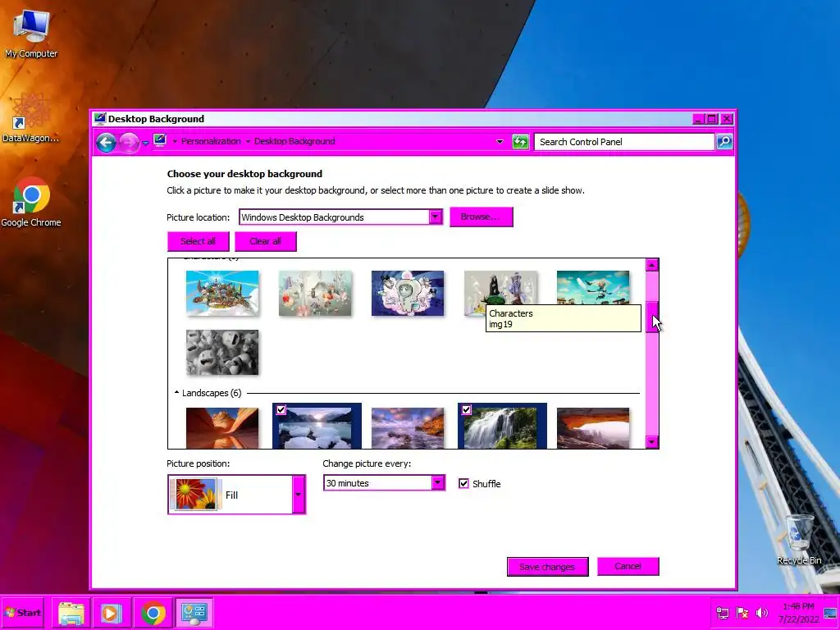Select the red canyon Landscapes wallpaper
The image size is (840, 630).
222,428
